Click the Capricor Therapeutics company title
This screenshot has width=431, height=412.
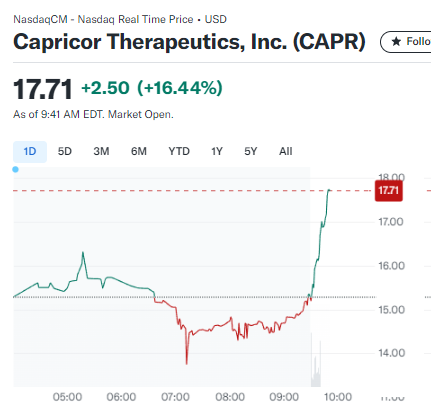click(189, 42)
